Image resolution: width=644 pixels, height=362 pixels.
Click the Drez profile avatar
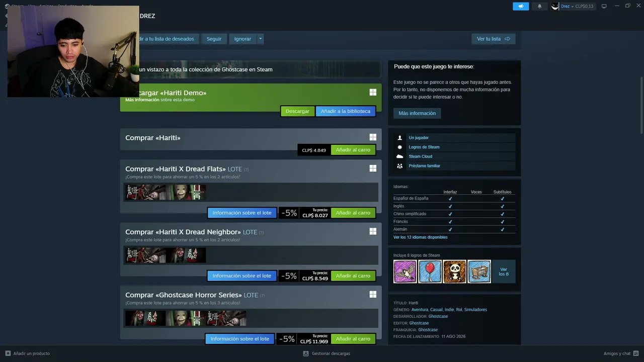coord(555,6)
